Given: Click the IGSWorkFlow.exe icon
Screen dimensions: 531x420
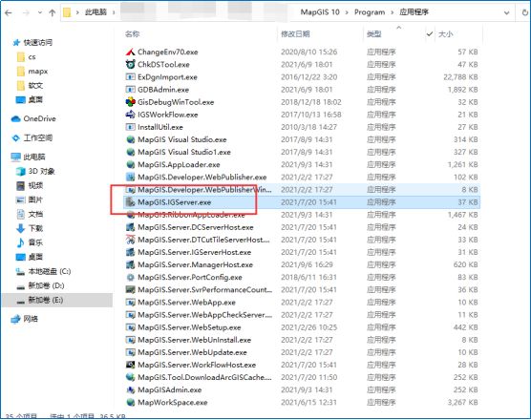Looking at the screenshot, I should click(x=131, y=115).
